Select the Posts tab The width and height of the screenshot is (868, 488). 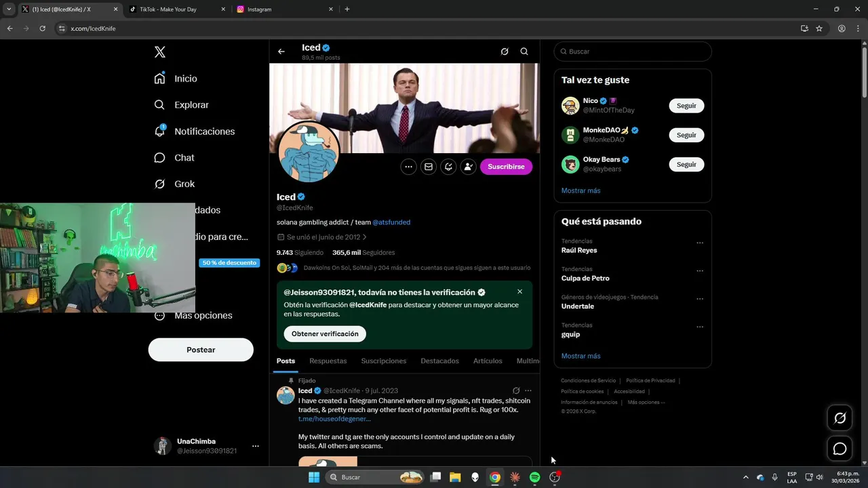tap(285, 361)
